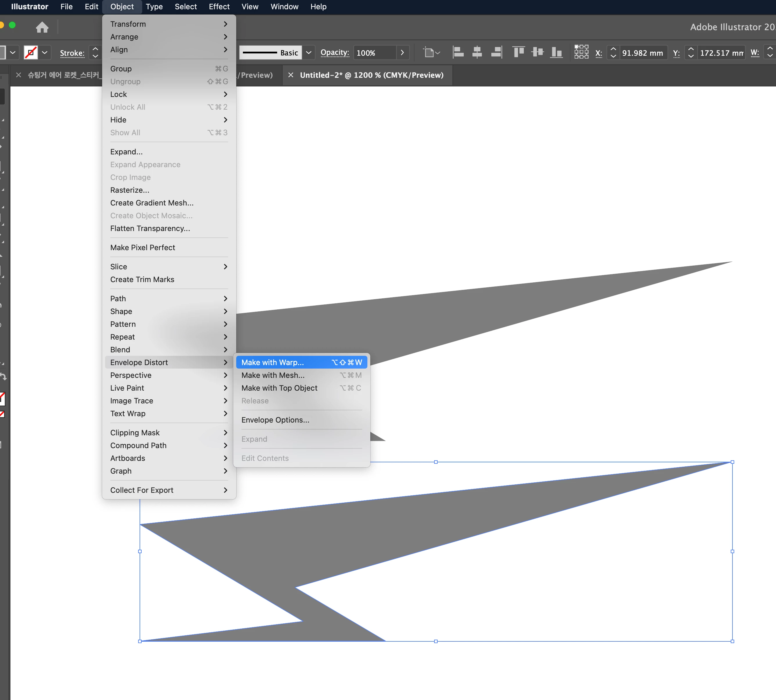This screenshot has height=700, width=776.
Task: Open the Align To dropdown icon
Action: click(432, 52)
